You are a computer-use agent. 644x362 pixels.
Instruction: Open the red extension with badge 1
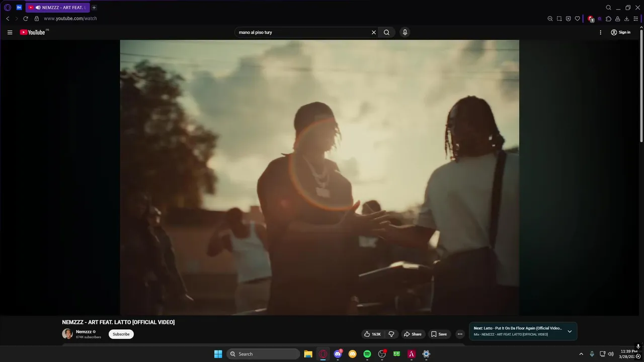point(591,19)
